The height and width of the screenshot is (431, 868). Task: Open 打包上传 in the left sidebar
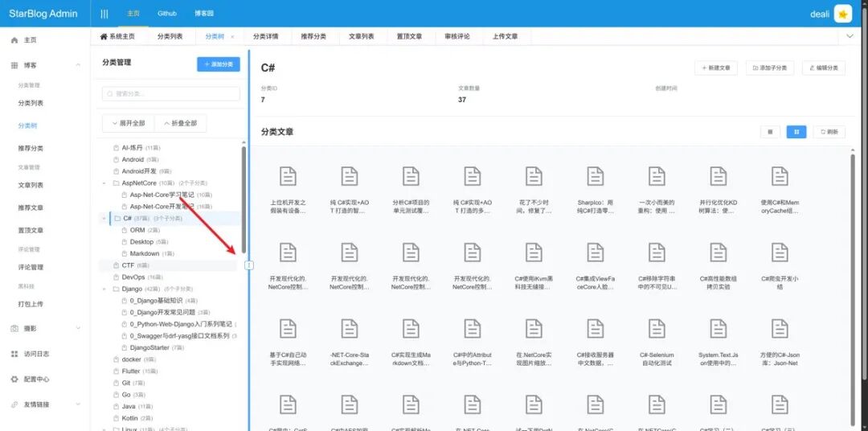tap(31, 304)
